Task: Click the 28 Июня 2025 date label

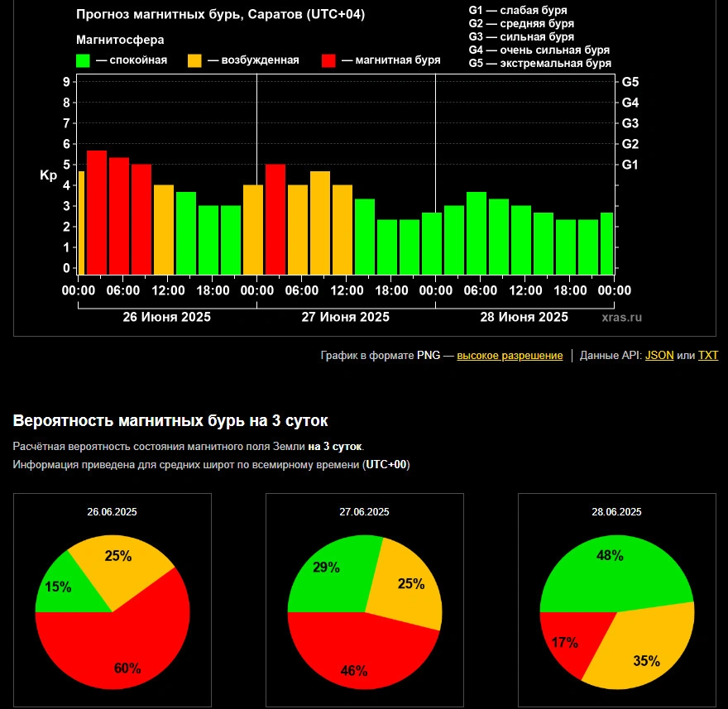Action: 524,317
